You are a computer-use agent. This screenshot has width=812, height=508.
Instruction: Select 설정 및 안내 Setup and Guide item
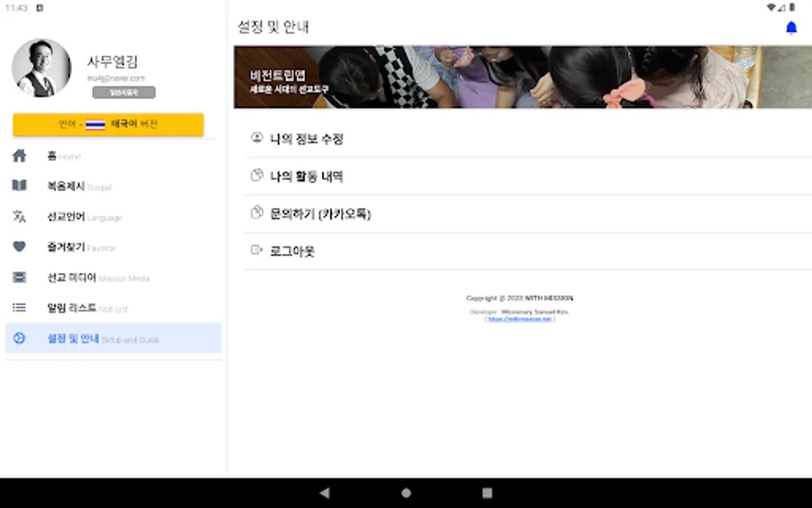point(113,338)
